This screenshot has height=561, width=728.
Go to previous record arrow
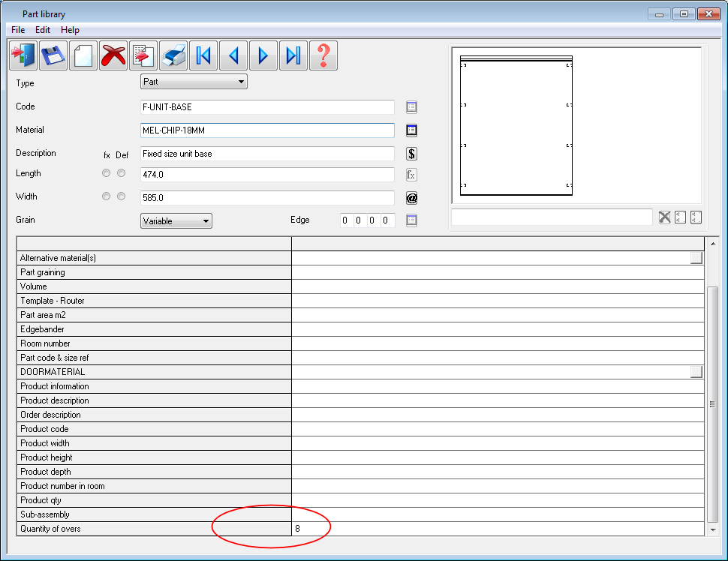tap(233, 55)
